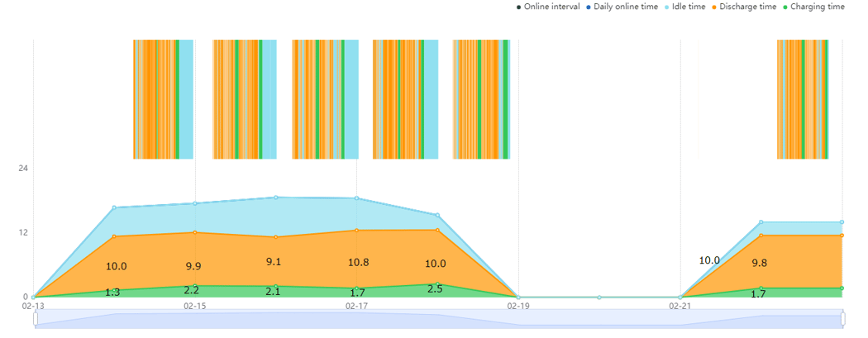
Task: Toggle Charging time legend item
Action: [x=813, y=7]
